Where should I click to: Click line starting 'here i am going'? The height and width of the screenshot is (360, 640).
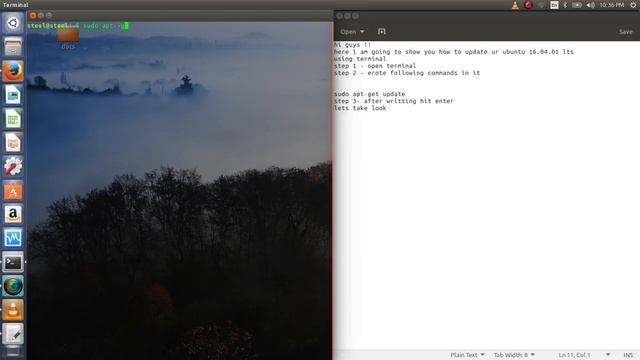pyautogui.click(x=453, y=52)
